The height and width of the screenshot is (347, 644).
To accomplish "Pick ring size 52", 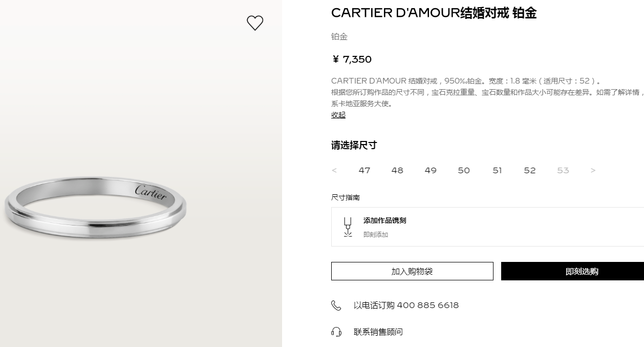I will 530,171.
